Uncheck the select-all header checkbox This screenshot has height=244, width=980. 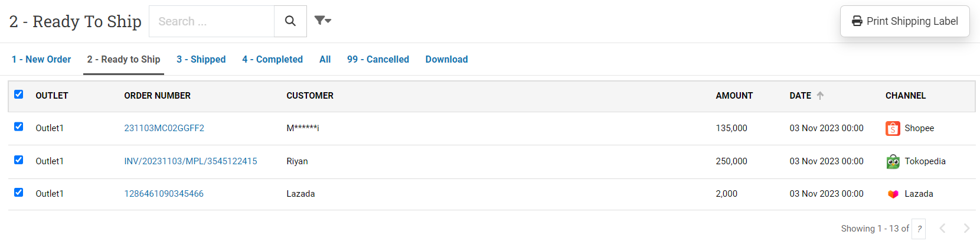pyautogui.click(x=19, y=95)
